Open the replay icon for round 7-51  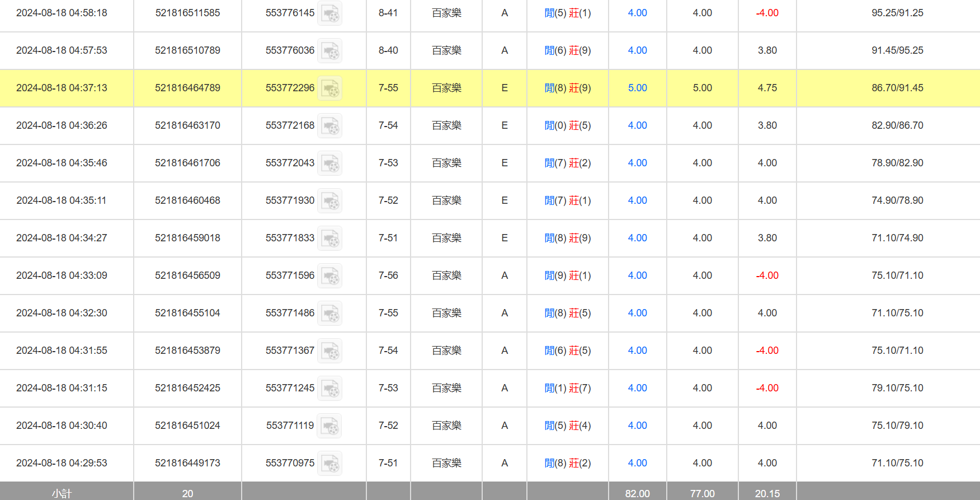329,238
